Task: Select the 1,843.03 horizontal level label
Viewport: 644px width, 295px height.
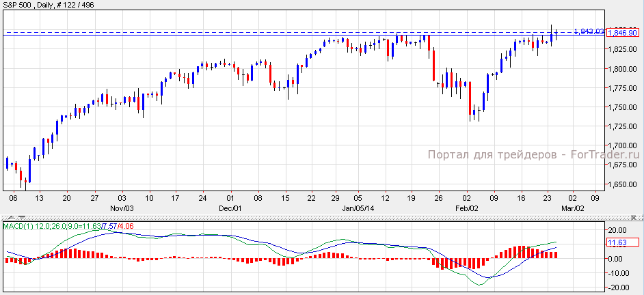Action: (589, 31)
